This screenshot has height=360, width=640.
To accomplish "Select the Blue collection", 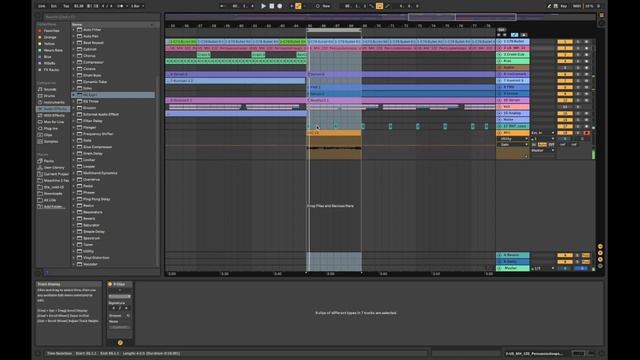I will pos(48,57).
